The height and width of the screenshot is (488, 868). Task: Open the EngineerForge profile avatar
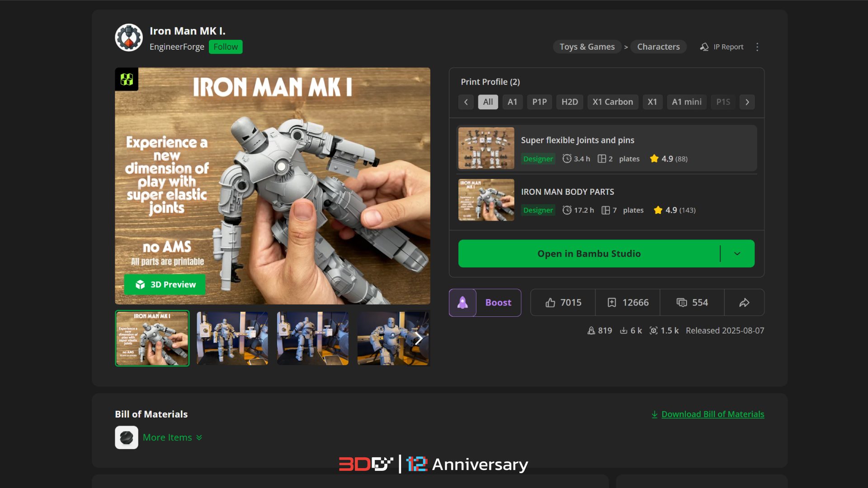[x=129, y=38]
